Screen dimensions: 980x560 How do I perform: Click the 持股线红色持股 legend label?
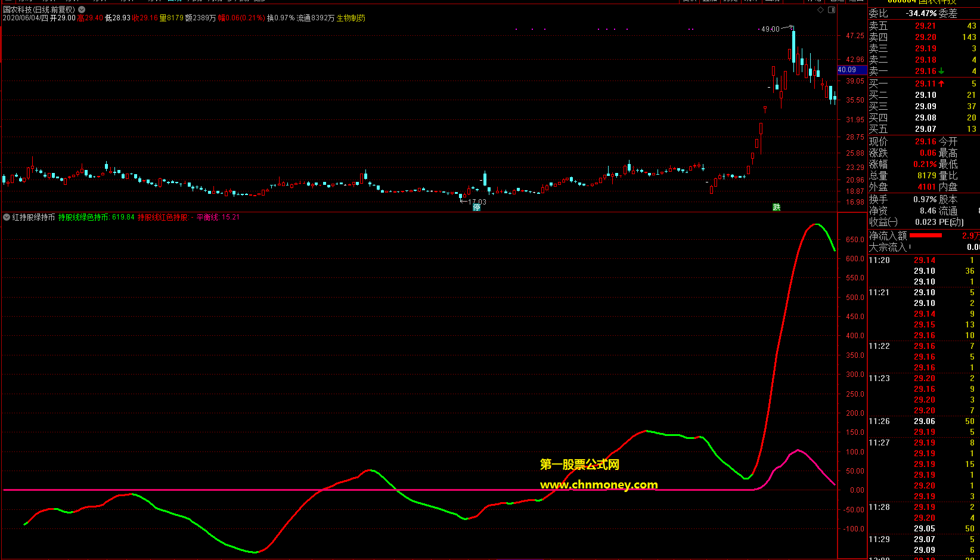pos(163,217)
